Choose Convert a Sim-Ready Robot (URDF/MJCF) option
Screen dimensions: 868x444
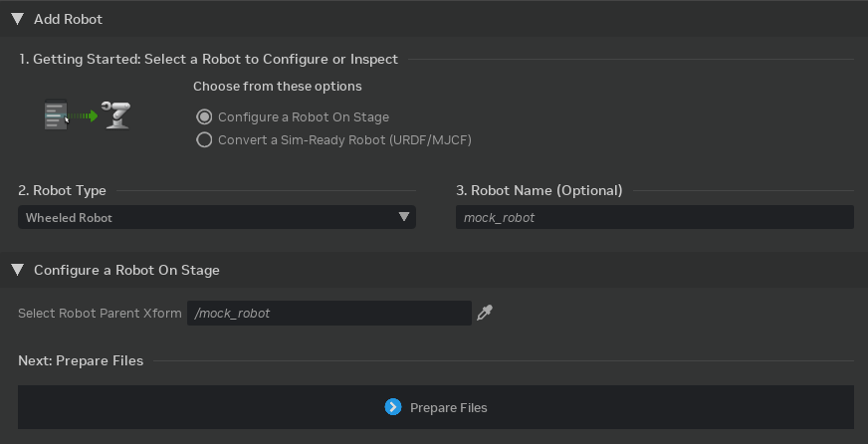pos(204,140)
